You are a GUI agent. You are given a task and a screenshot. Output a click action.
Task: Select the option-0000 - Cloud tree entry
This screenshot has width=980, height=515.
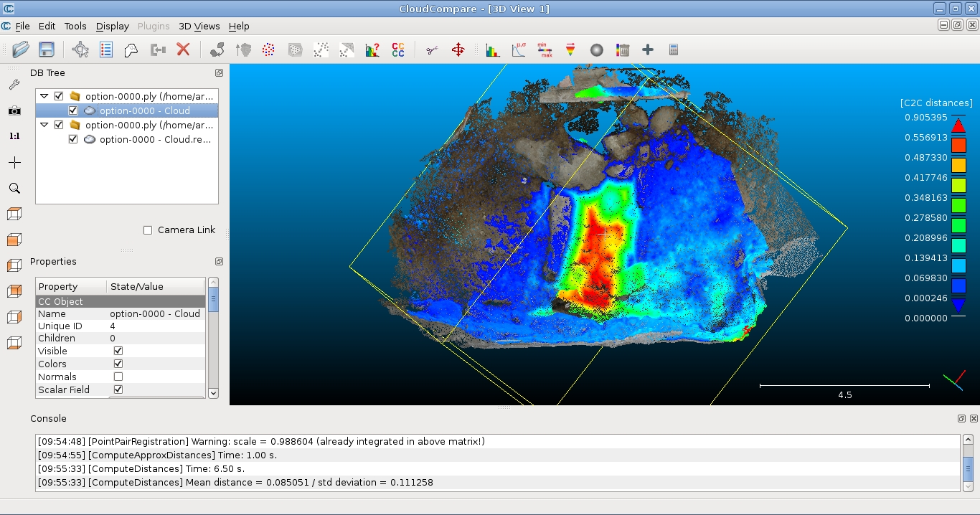point(144,110)
